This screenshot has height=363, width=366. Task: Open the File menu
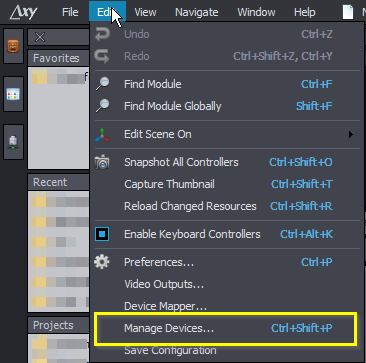(70, 13)
